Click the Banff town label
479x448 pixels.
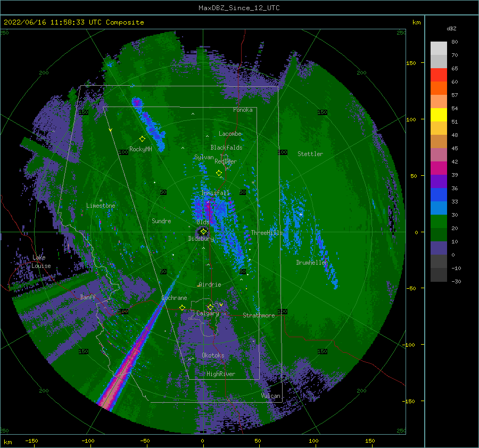pyautogui.click(x=88, y=297)
